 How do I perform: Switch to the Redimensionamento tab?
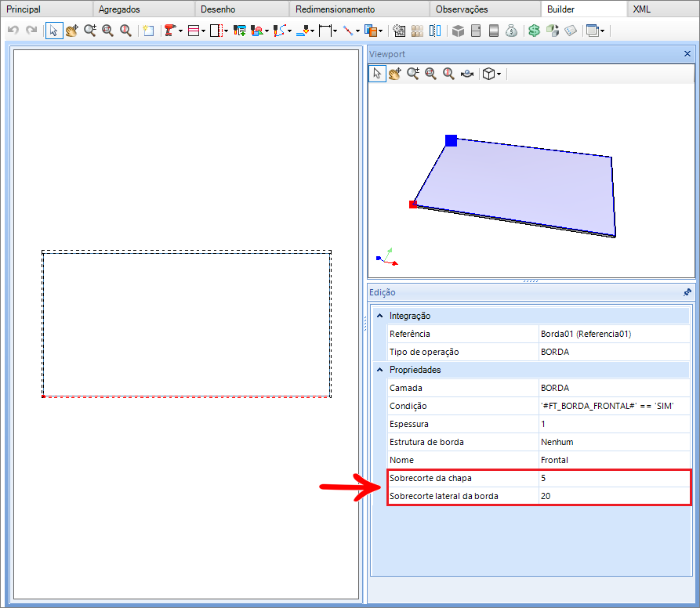335,9
